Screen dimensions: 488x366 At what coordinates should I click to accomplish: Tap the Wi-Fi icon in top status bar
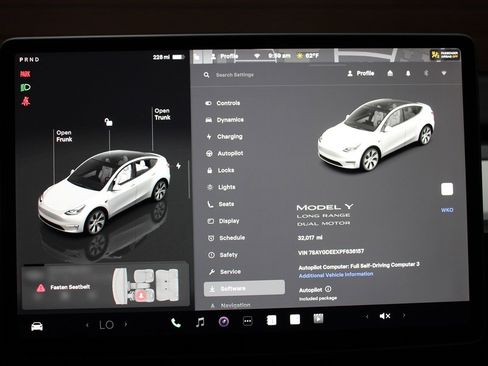click(257, 56)
